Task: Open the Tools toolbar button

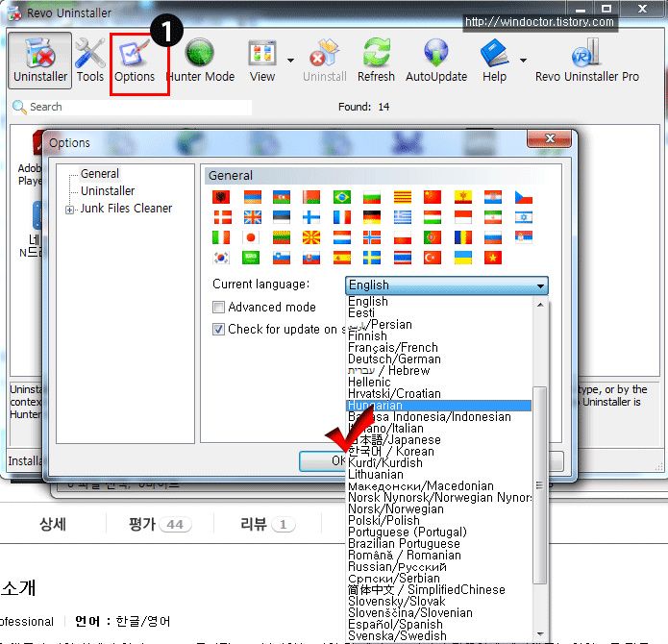Action: pos(90,60)
